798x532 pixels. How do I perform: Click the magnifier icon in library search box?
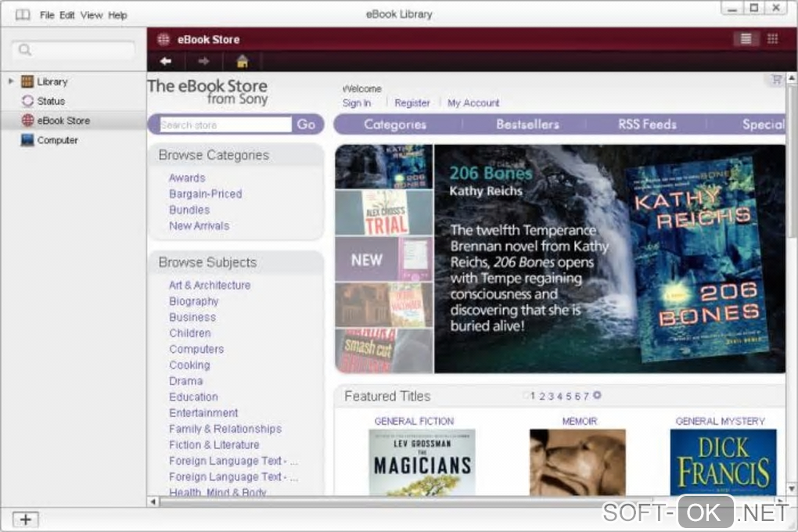click(24, 50)
